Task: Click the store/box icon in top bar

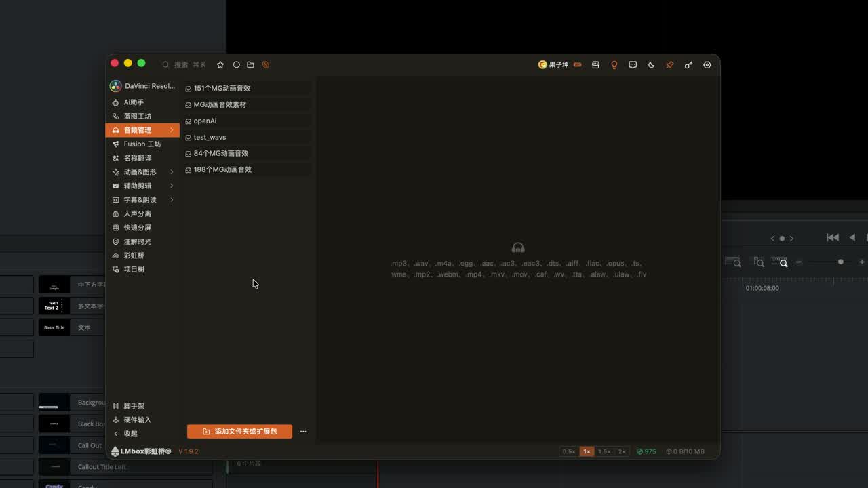Action: point(596,65)
